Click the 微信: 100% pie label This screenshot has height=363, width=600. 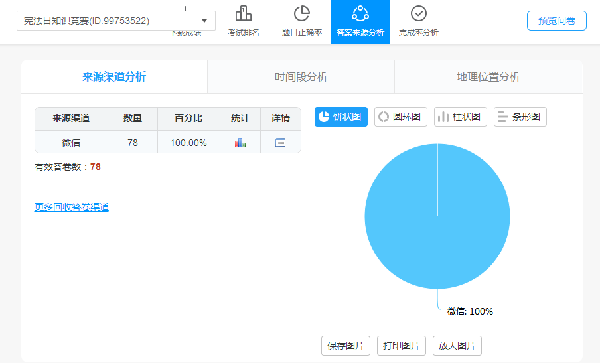470,311
